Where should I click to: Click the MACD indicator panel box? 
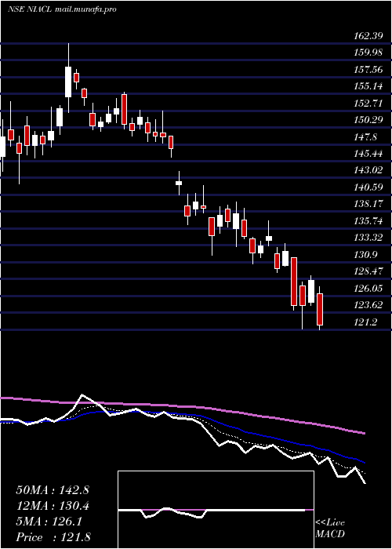pos(216,510)
